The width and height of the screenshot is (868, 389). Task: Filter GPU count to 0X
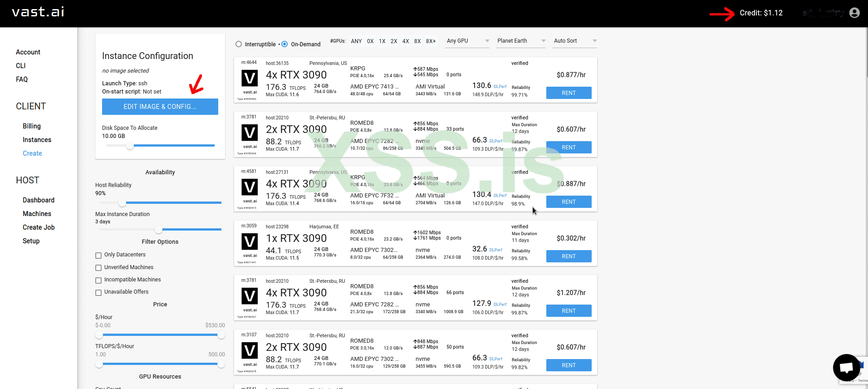point(370,41)
